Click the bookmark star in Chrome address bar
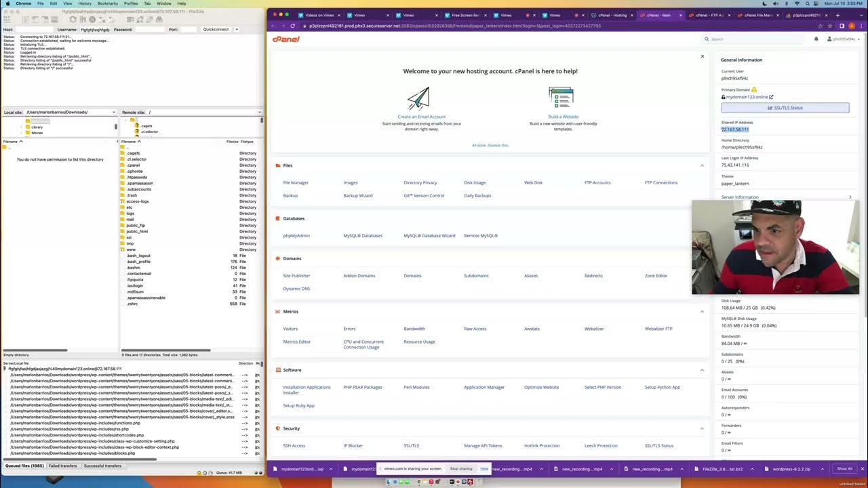868x488 pixels. coord(830,26)
